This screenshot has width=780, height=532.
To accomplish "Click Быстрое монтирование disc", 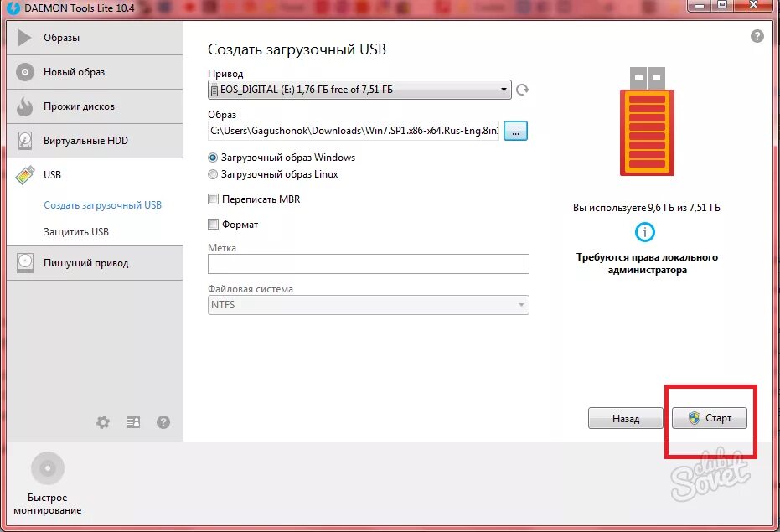I will (x=48, y=468).
